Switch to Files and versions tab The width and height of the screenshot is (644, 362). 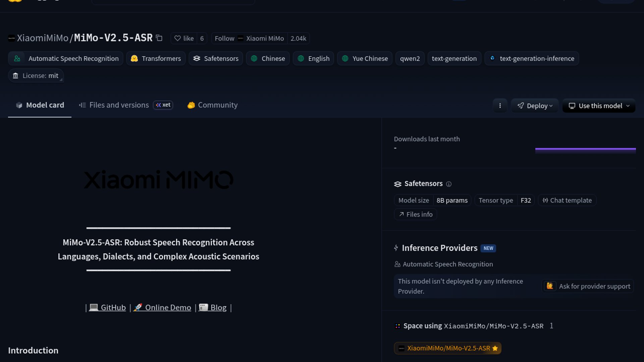coord(119,105)
